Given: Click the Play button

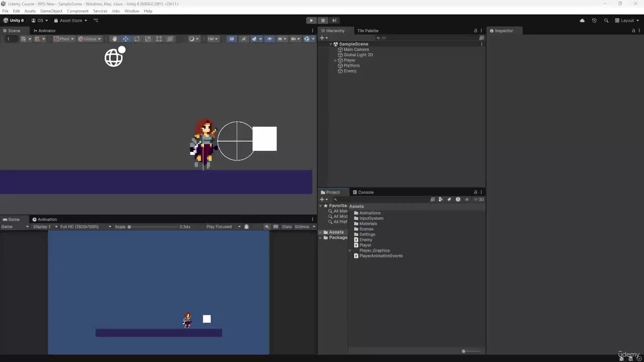Looking at the screenshot, I should tap(311, 21).
